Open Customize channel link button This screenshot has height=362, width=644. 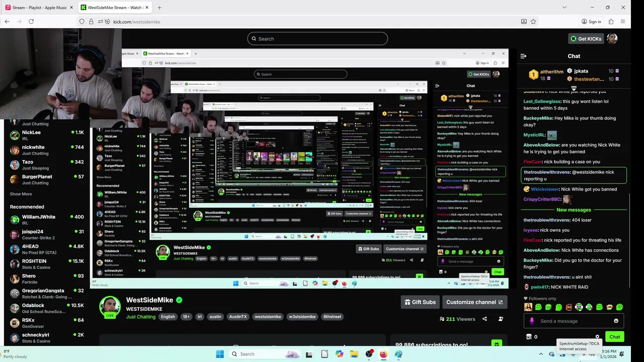pos(474,302)
